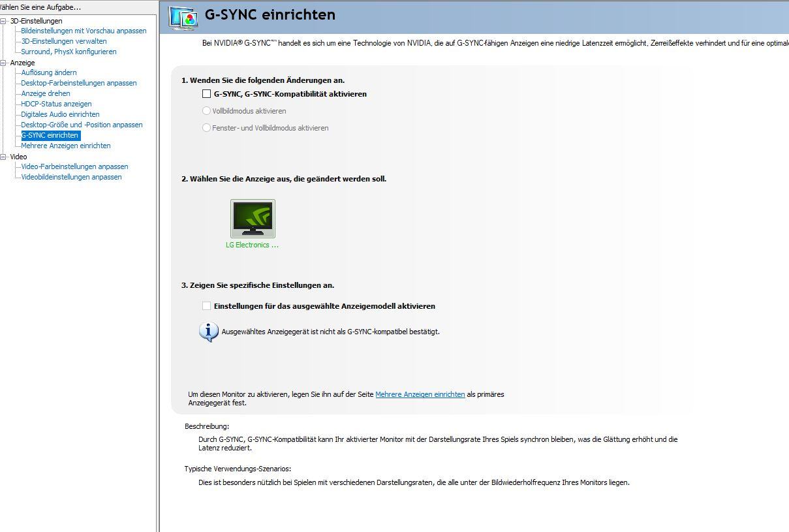Select Fenster- und Vollbildmodus aktivieren option
Image resolution: width=789 pixels, height=532 pixels.
[x=207, y=128]
